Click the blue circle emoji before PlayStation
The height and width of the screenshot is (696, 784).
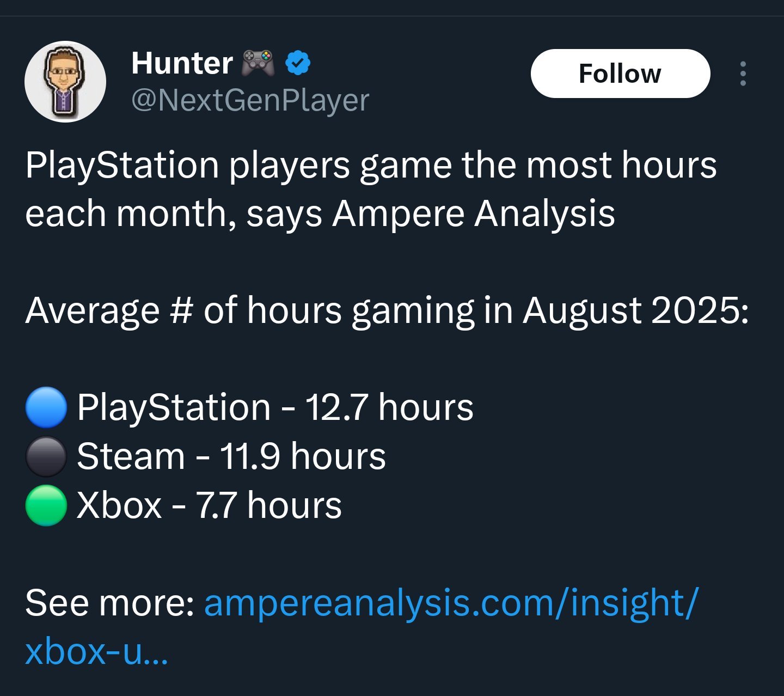click(x=46, y=407)
